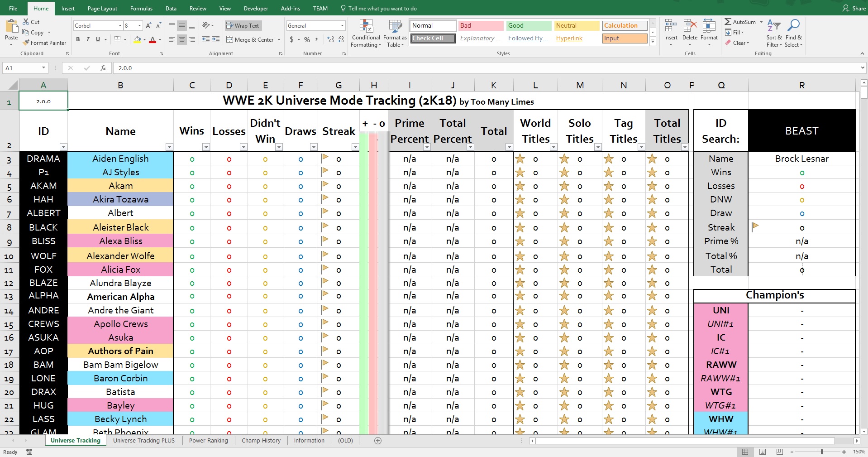Click the Copy icon
Viewport: 868px width, 457px height.
point(26,32)
